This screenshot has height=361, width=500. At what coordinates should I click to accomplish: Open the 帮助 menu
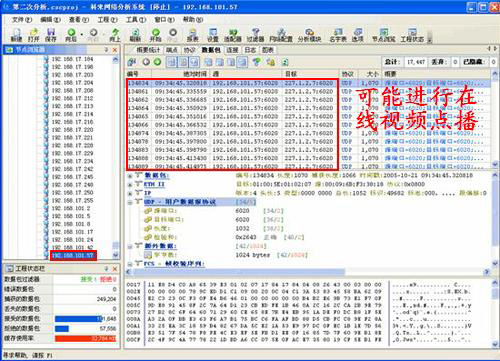[x=193, y=20]
